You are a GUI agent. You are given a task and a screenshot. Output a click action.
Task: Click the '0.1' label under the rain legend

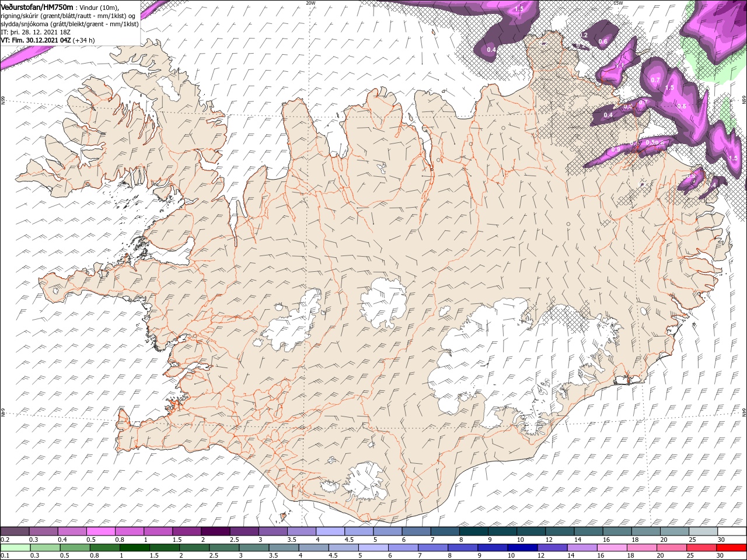tap(5, 556)
